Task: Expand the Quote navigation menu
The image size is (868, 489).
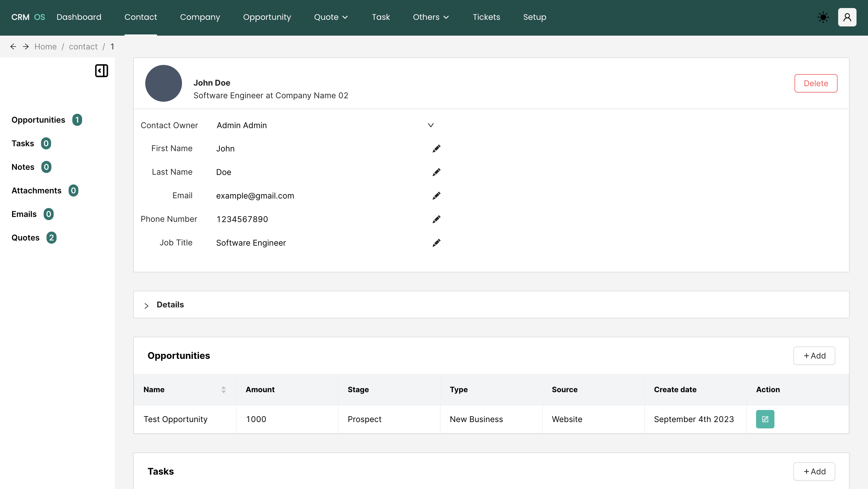Action: [331, 17]
